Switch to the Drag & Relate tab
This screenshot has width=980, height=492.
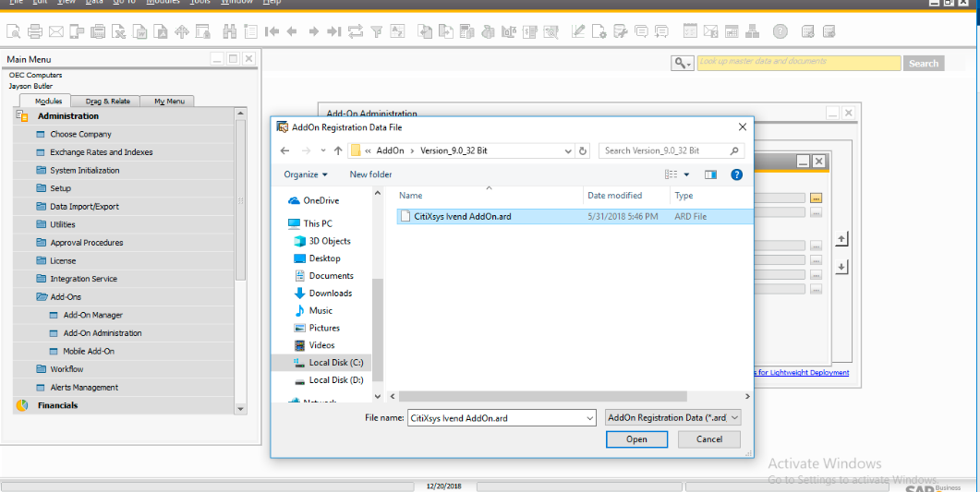tap(107, 102)
